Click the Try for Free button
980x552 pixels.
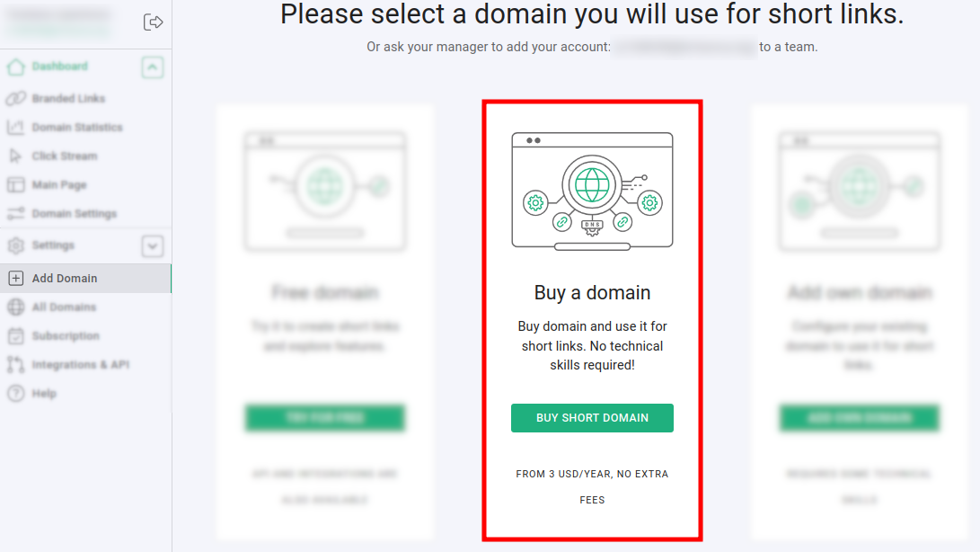(x=324, y=418)
